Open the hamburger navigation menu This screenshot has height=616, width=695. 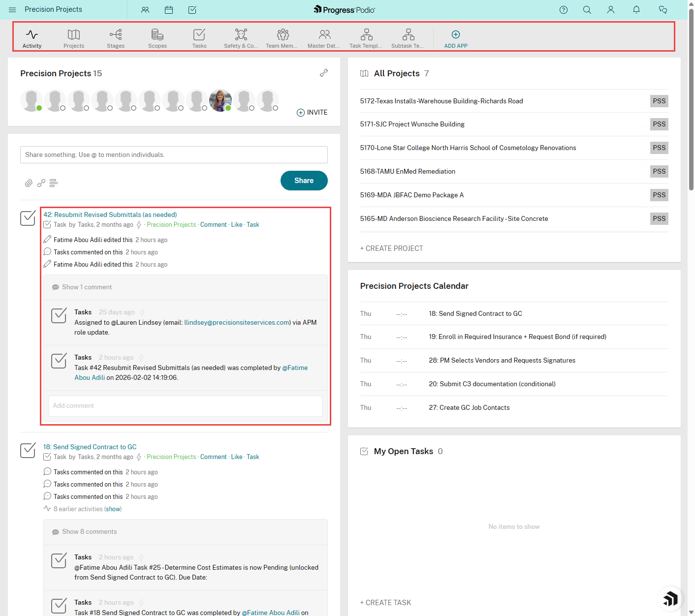(x=12, y=10)
